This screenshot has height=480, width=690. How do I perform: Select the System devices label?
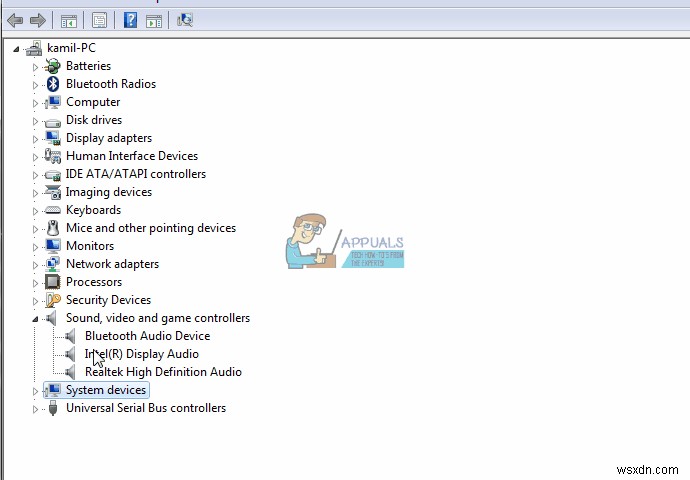tap(106, 390)
